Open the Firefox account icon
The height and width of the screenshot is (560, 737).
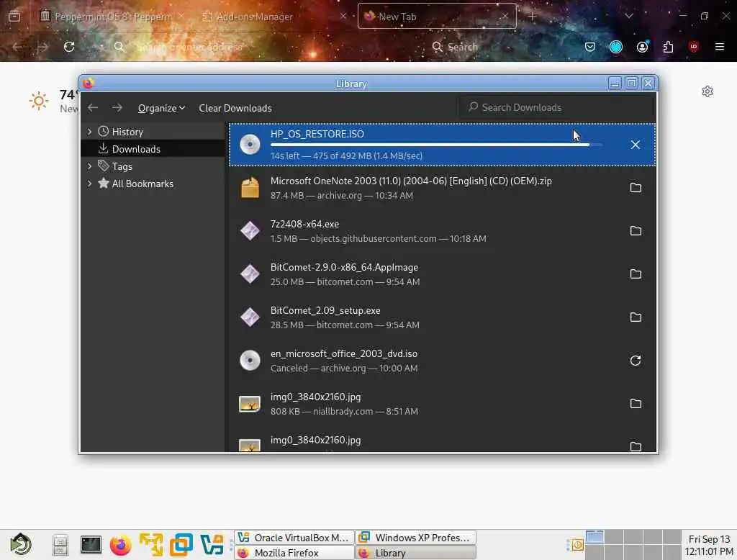click(642, 47)
